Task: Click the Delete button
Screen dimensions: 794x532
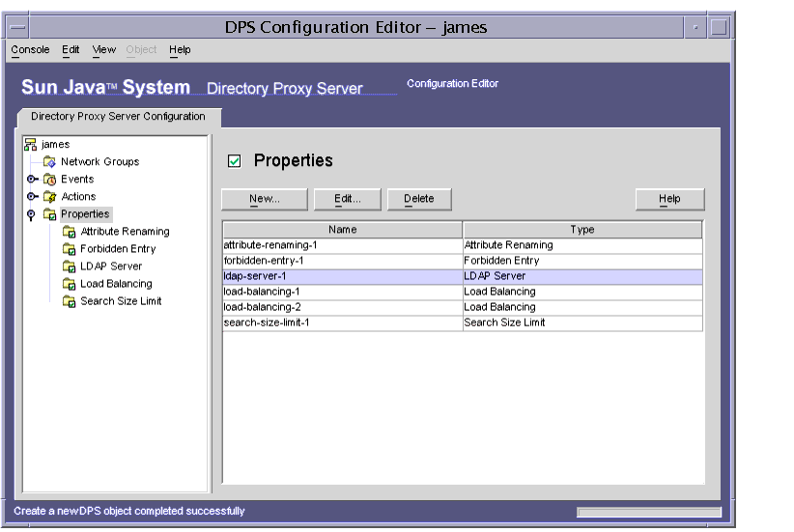Action: click(x=419, y=199)
